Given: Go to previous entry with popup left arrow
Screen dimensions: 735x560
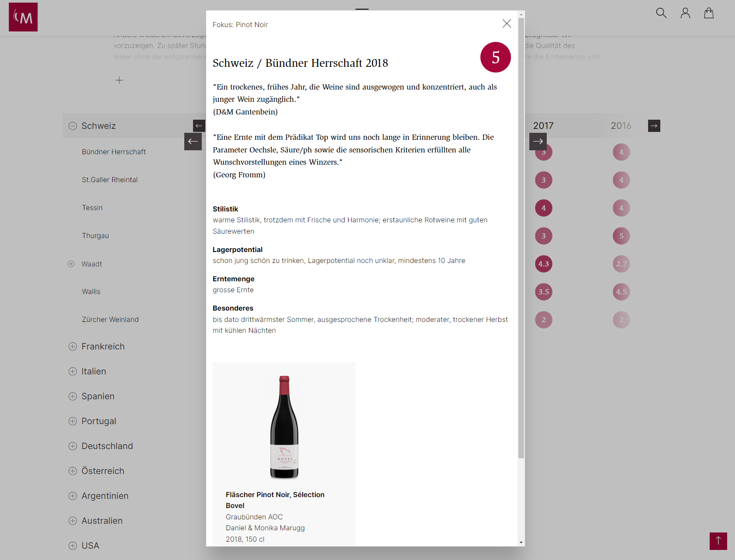Looking at the screenshot, I should [x=193, y=142].
